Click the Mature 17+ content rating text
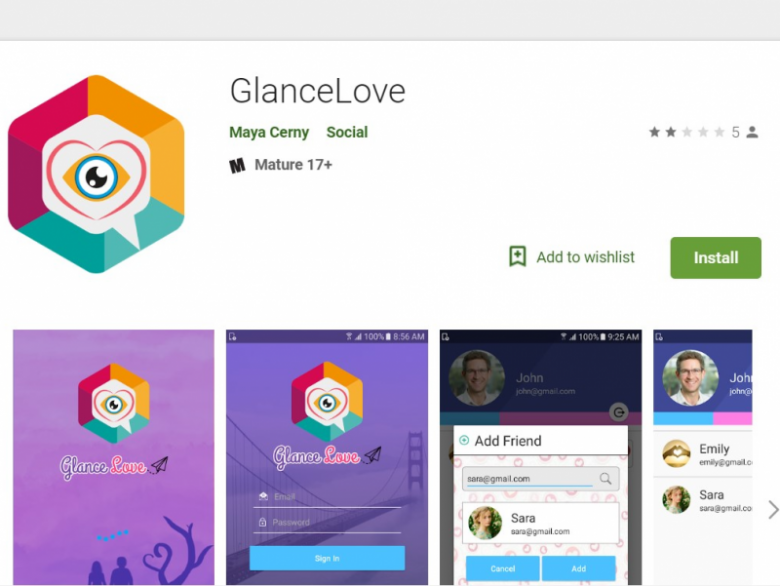This screenshot has height=586, width=780. tap(293, 165)
